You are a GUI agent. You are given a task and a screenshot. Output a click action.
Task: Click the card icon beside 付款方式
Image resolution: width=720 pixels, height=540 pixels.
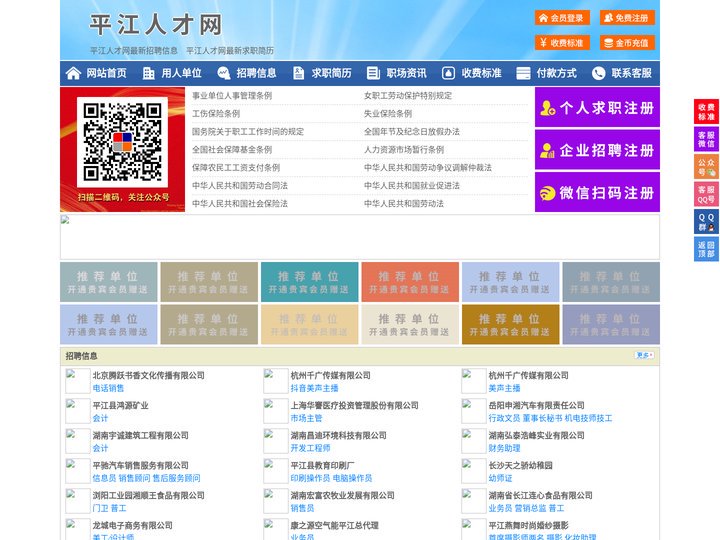[523, 73]
